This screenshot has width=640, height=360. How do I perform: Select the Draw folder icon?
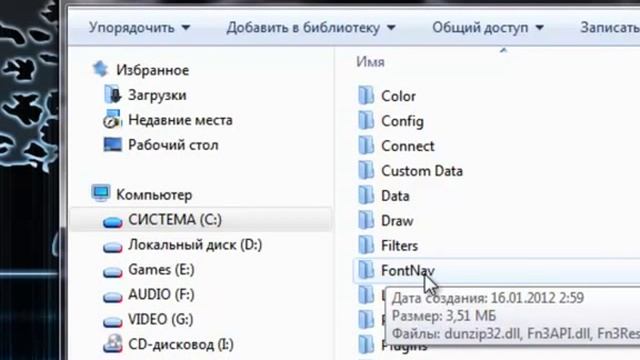pos(366,220)
